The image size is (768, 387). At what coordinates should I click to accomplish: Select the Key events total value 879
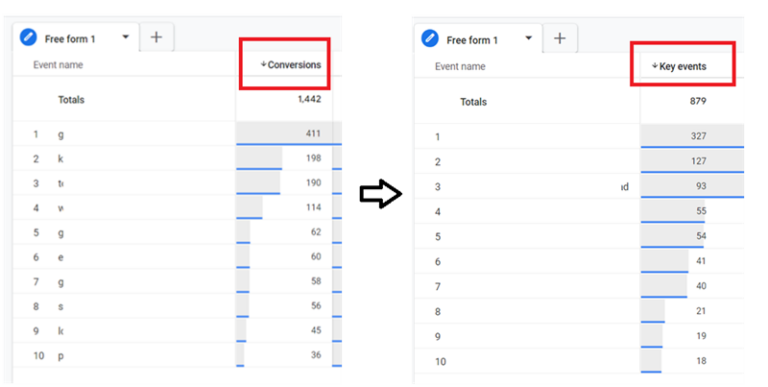tap(697, 101)
